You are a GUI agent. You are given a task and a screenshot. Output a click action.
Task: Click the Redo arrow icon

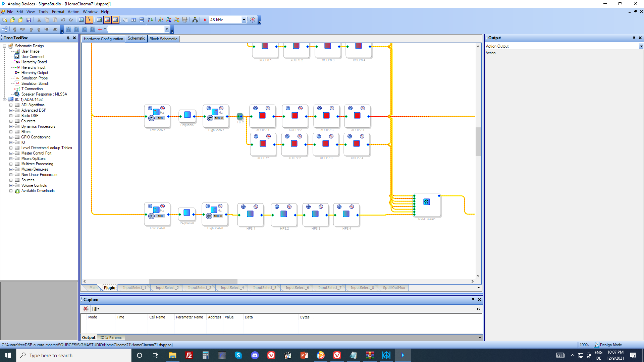point(71,20)
